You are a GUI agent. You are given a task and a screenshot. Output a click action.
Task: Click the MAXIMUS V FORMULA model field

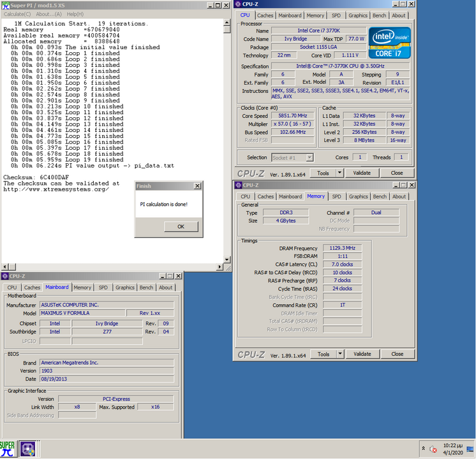[82, 313]
